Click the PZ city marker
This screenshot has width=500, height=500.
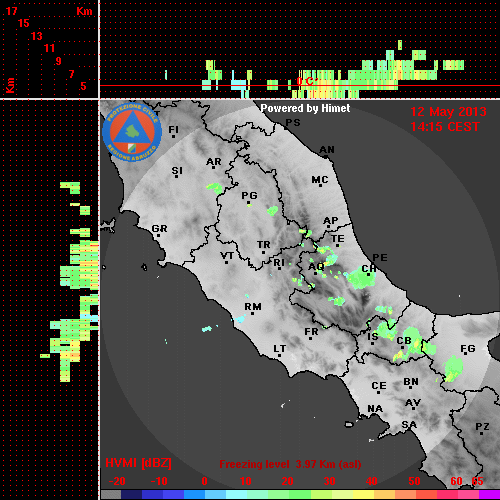482,433
